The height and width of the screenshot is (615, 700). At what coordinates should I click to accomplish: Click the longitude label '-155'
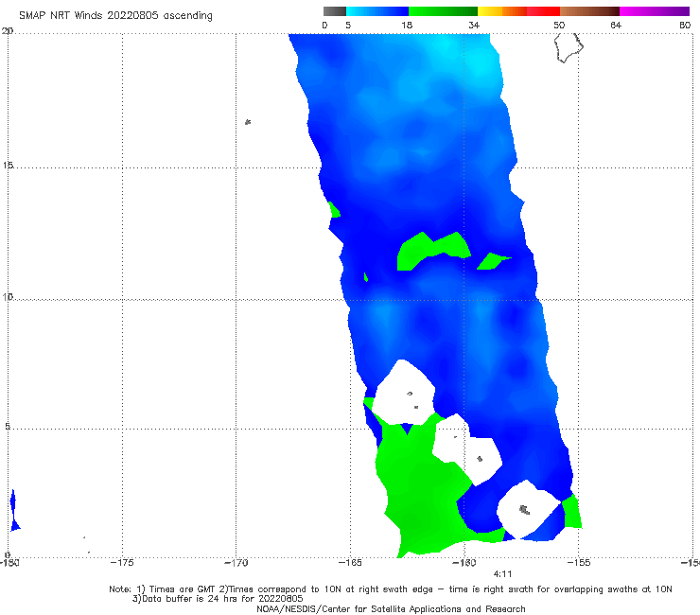(x=578, y=563)
